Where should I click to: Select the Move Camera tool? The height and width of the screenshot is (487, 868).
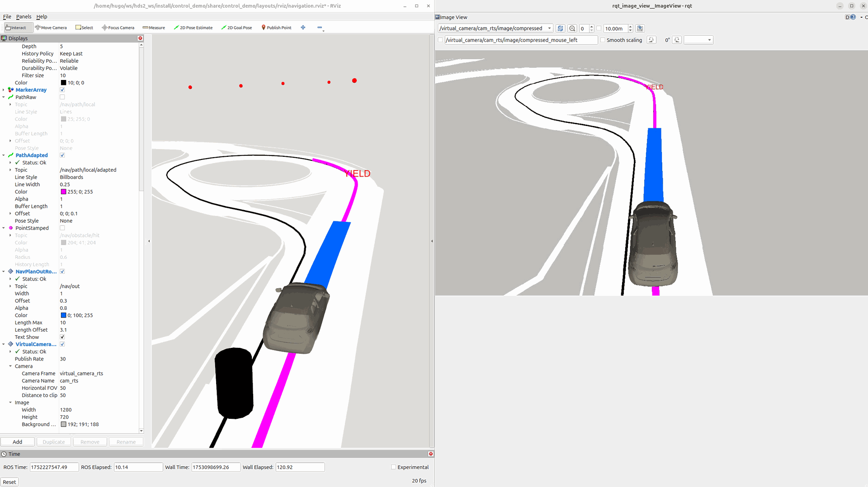(x=51, y=28)
